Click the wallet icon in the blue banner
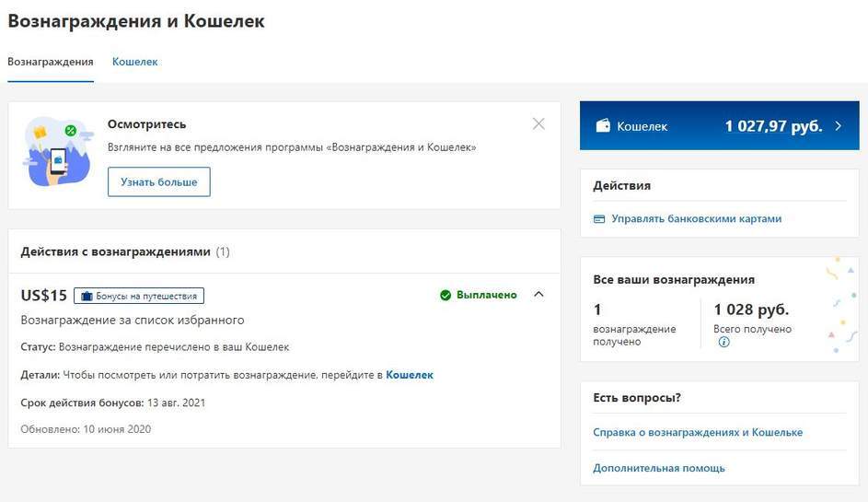This screenshot has height=502, width=868. pos(603,126)
